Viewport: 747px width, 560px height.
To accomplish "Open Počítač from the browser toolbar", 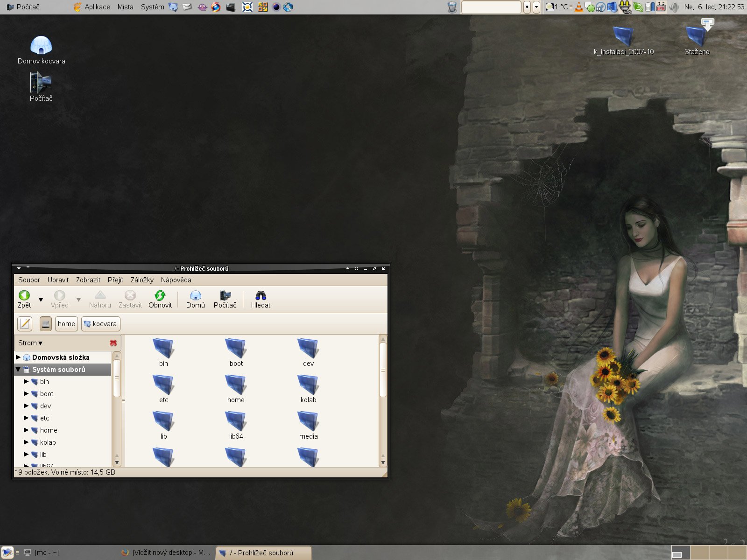I will click(225, 300).
